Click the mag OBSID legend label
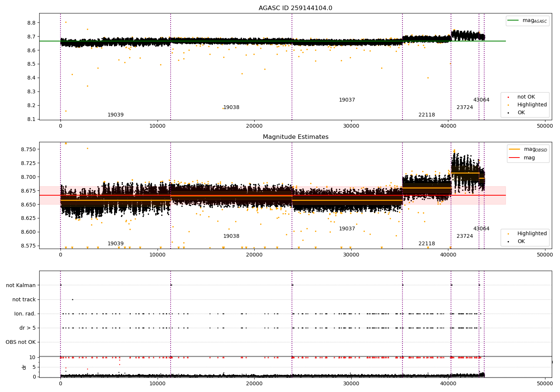 [x=535, y=149]
